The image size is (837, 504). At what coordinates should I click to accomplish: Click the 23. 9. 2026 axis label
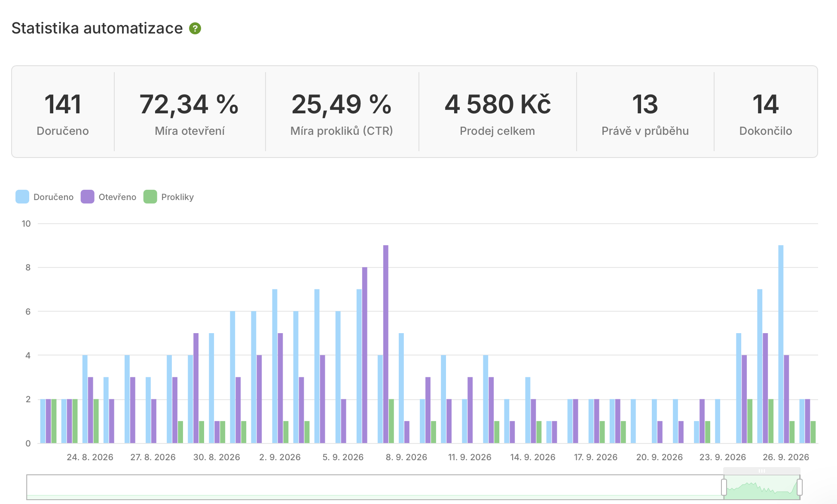[723, 457]
